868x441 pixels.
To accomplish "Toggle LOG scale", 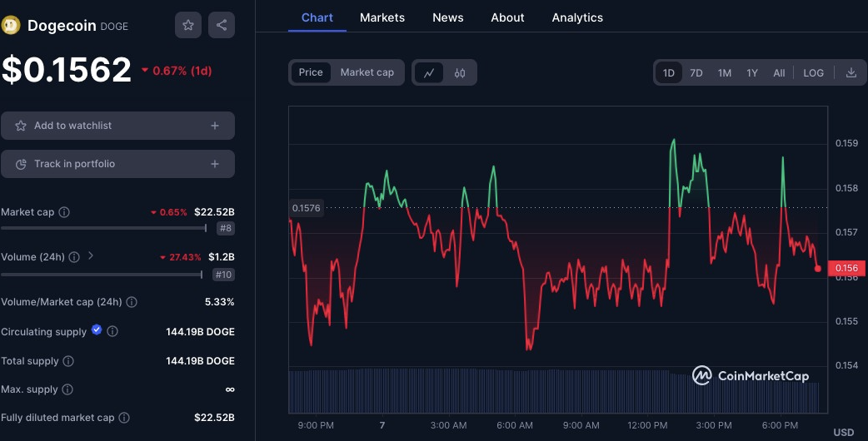I will pyautogui.click(x=813, y=73).
